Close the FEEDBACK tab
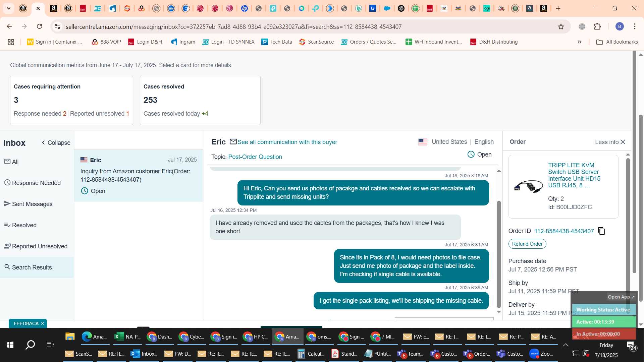 tap(43, 323)
